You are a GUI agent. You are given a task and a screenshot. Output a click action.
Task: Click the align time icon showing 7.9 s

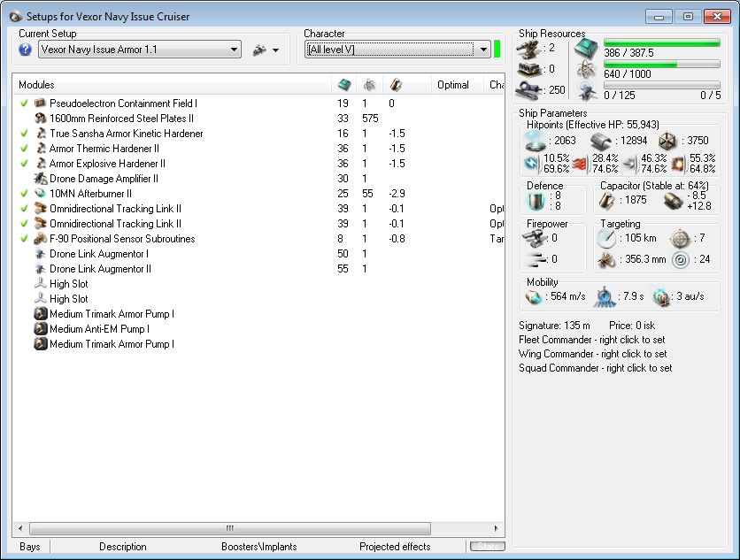click(605, 296)
